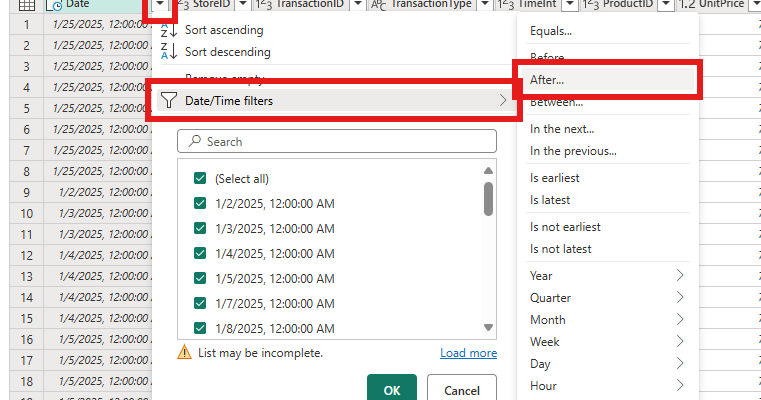Uncheck the (Select all) checkbox

pos(200,179)
